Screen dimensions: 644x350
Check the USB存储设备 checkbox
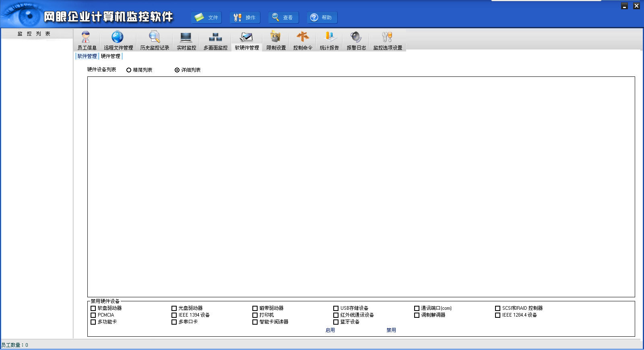(x=336, y=309)
